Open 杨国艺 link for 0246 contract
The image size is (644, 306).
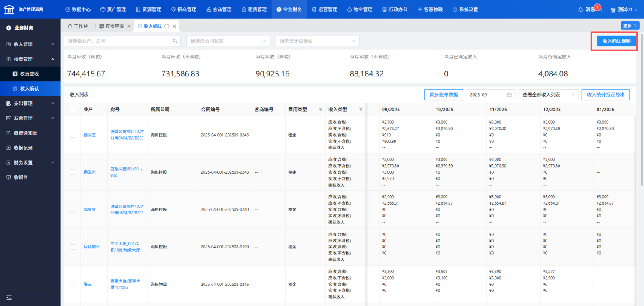pos(90,135)
